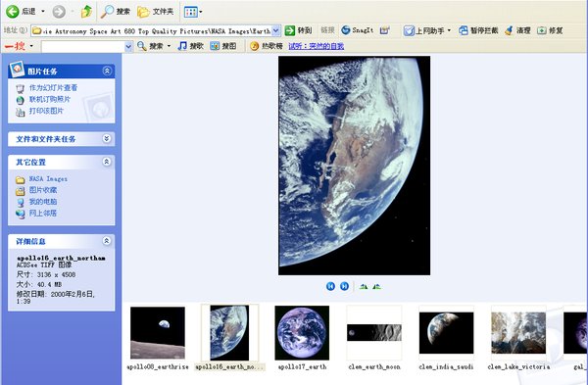Click the 搜歌 music search button
Screen dimensions: 588x385
click(190, 46)
